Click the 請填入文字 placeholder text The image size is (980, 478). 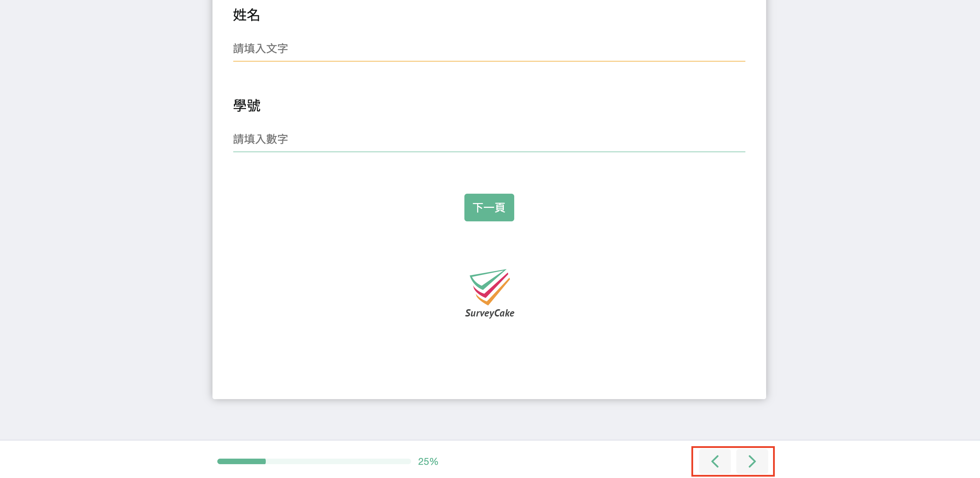[x=260, y=49]
